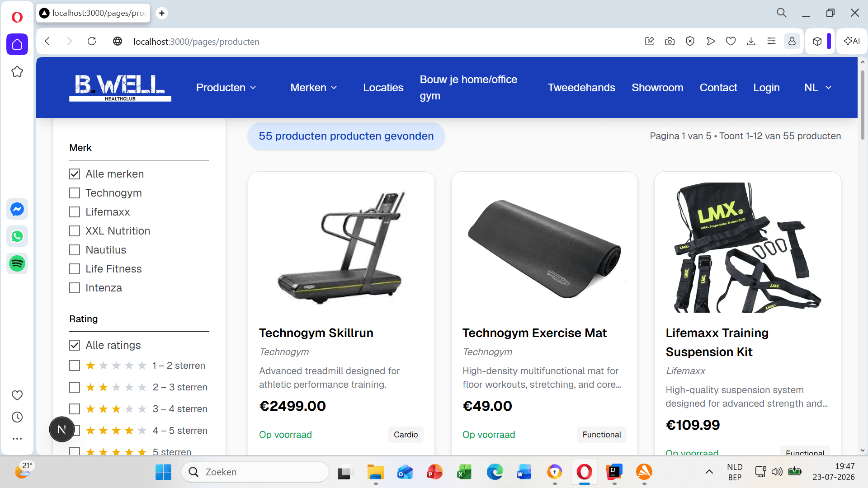The height and width of the screenshot is (488, 868).
Task: Launch Messenger from the Opera sidebar
Action: (17, 209)
